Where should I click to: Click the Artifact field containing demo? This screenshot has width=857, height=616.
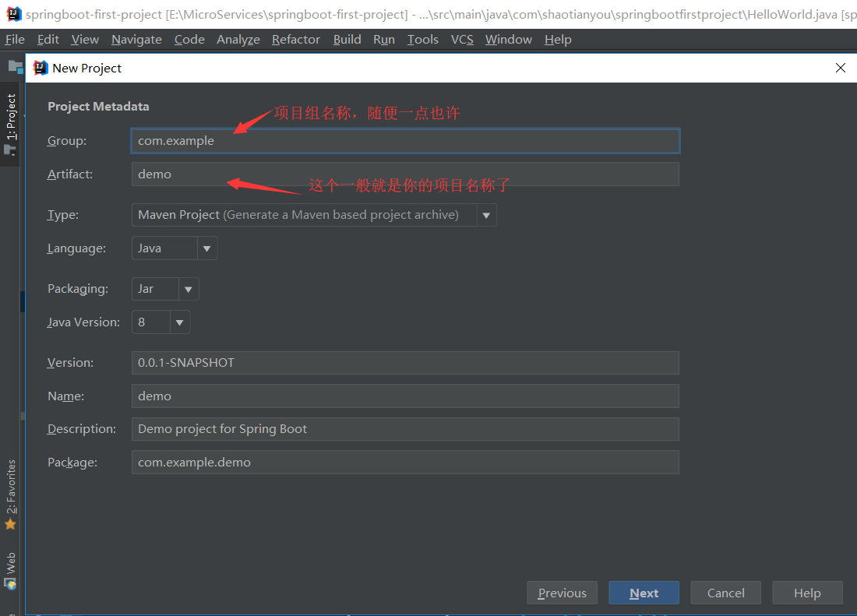click(406, 174)
